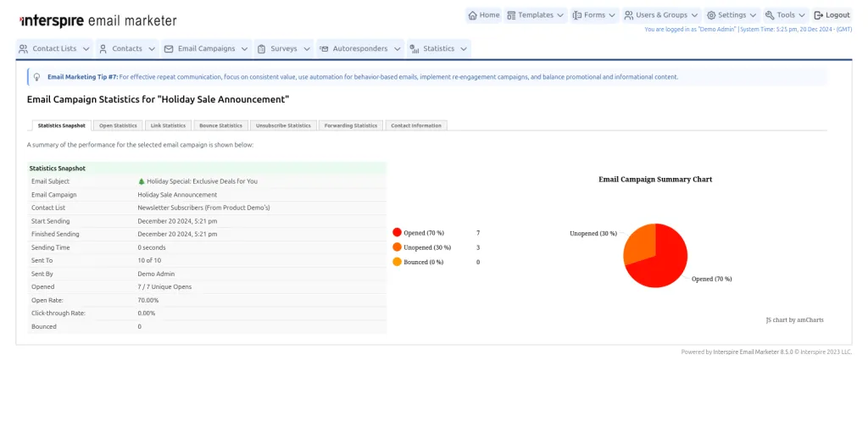Click the Home house icon
The image size is (868, 427).
[x=472, y=15]
